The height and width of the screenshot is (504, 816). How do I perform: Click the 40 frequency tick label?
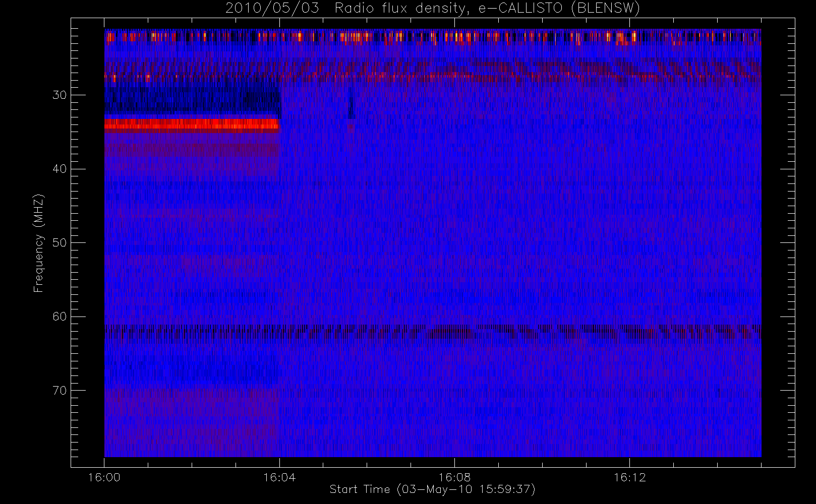[60, 169]
